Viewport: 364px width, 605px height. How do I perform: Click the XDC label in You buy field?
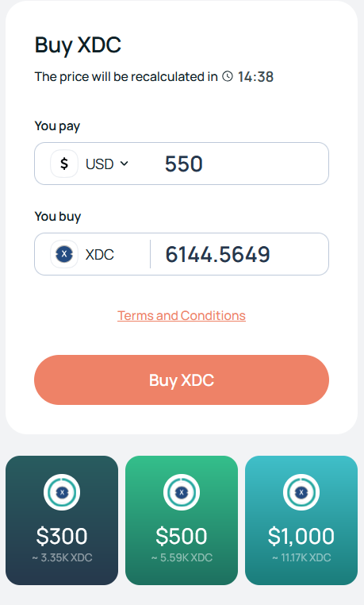[x=99, y=255]
